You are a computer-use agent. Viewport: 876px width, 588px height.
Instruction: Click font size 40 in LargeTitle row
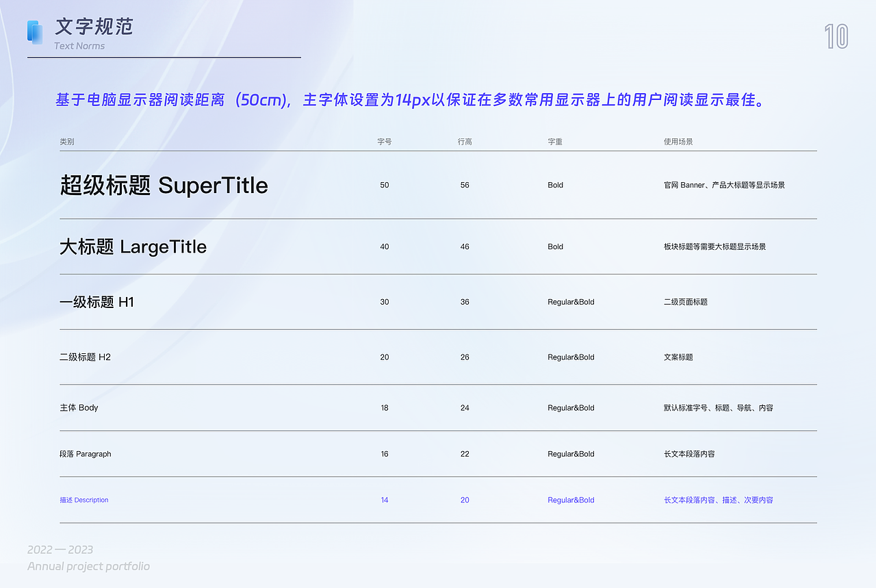(x=385, y=246)
